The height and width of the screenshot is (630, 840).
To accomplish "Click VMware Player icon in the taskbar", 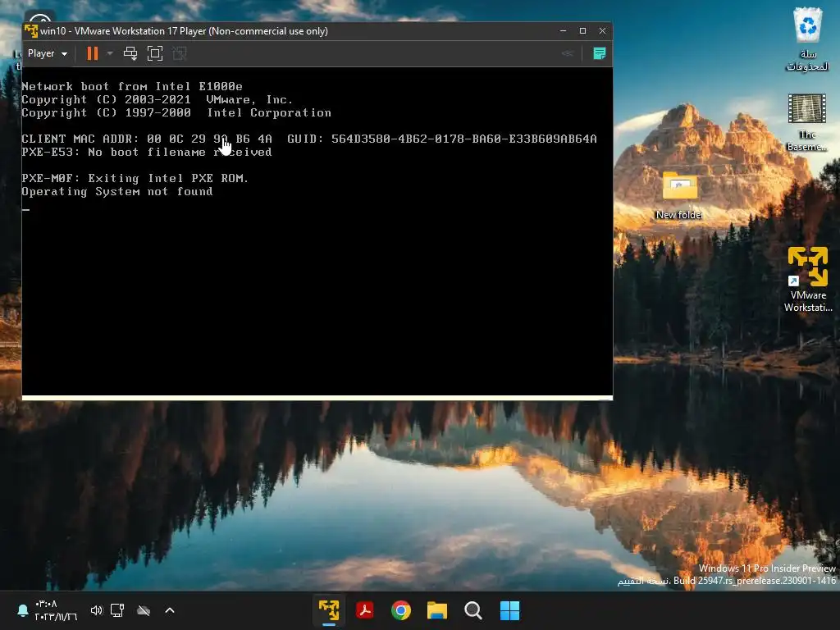I will pyautogui.click(x=329, y=610).
